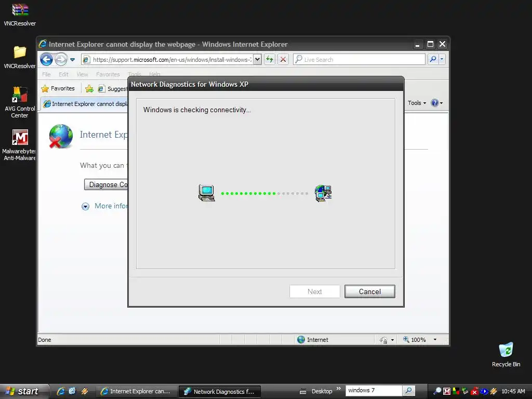Click the Next button in diagnostics dialog
This screenshot has height=399, width=532.
click(x=314, y=291)
